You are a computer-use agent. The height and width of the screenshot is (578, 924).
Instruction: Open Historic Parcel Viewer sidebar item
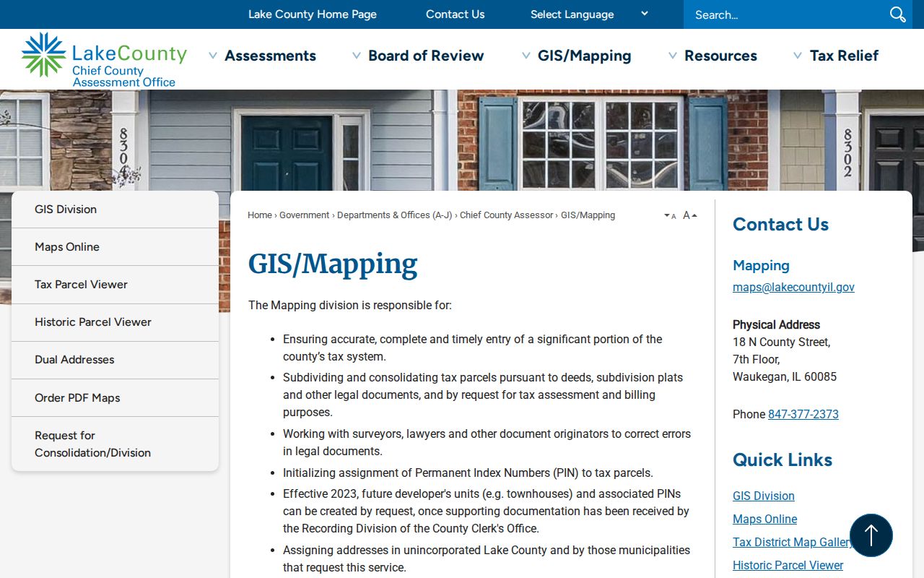[115, 322]
